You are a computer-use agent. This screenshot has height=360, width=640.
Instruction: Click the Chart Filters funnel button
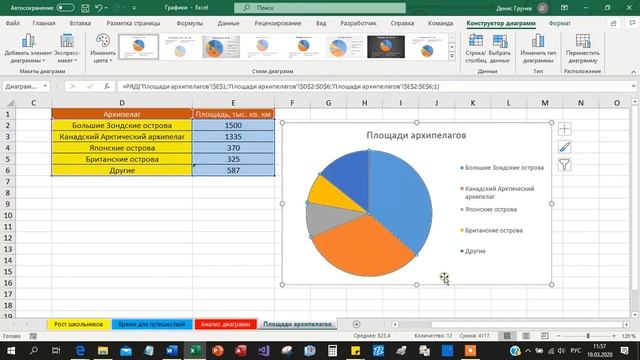click(564, 164)
